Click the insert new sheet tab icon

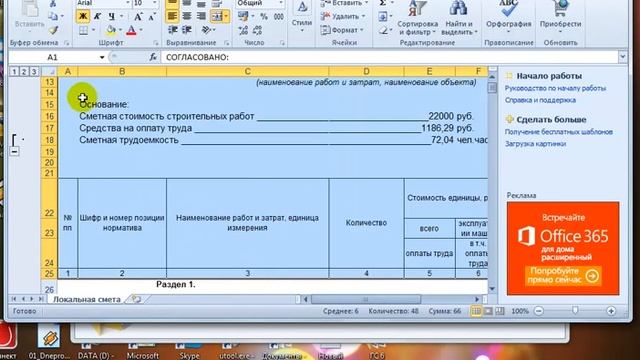[x=136, y=300]
